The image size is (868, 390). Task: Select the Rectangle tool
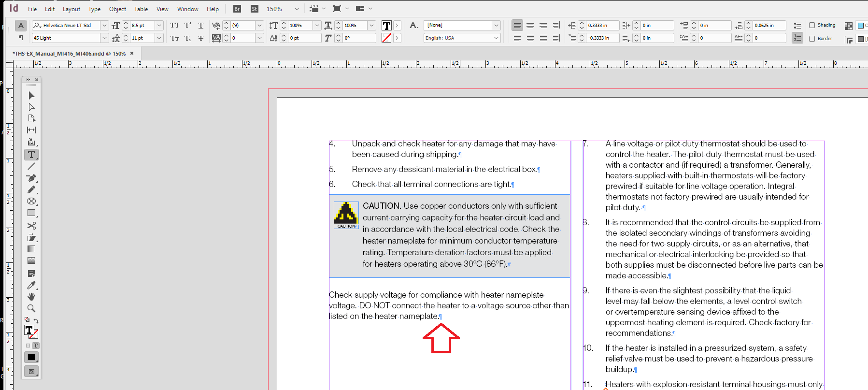pyautogui.click(x=31, y=213)
